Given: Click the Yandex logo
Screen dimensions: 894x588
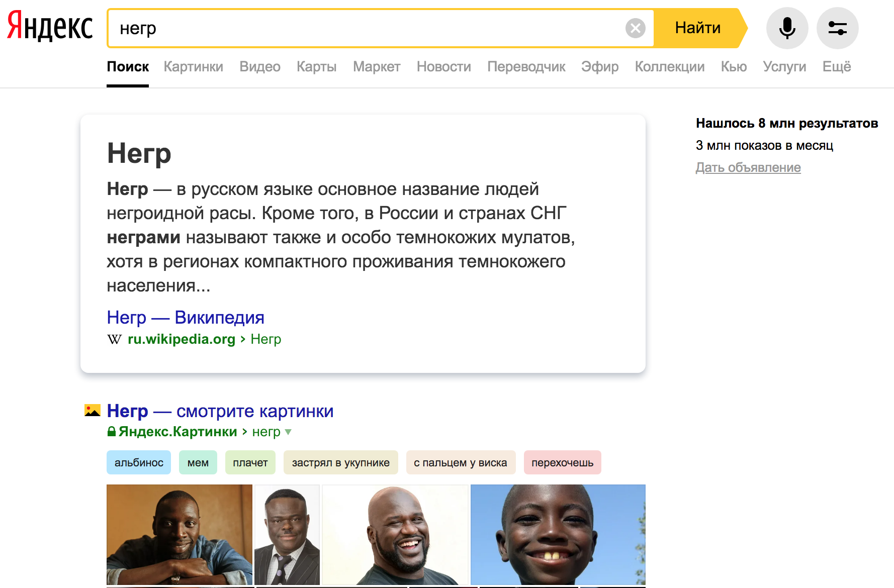Looking at the screenshot, I should tap(50, 26).
